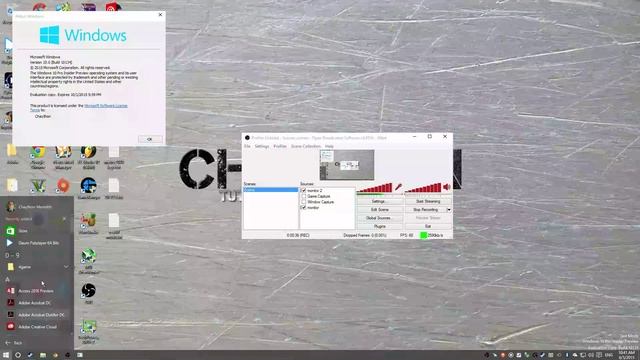
Task: Open the Bluetooth tray icon
Action: (567, 355)
